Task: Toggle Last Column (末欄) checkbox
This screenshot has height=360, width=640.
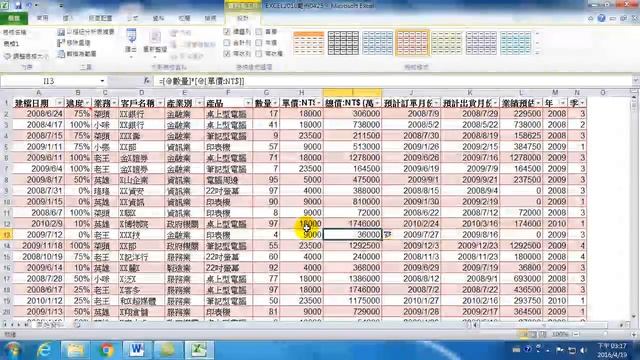Action: (x=259, y=42)
